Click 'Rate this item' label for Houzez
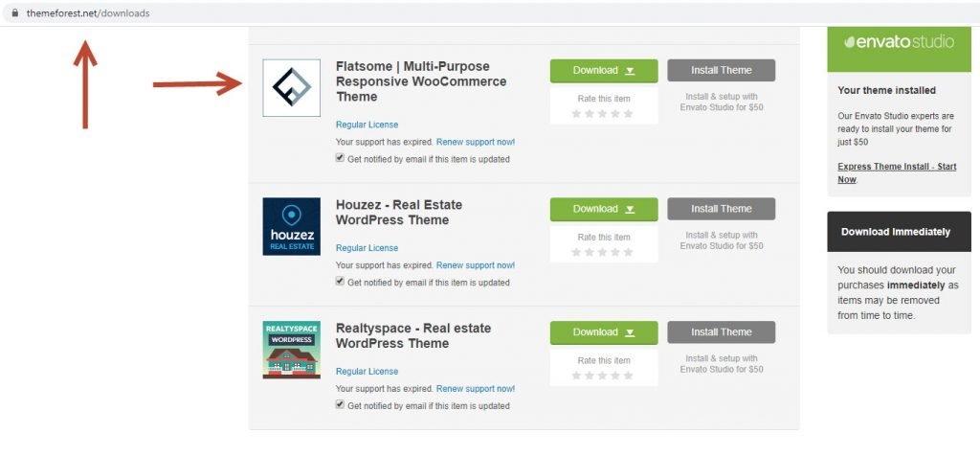Viewport: 980px width, 456px height. (x=604, y=237)
